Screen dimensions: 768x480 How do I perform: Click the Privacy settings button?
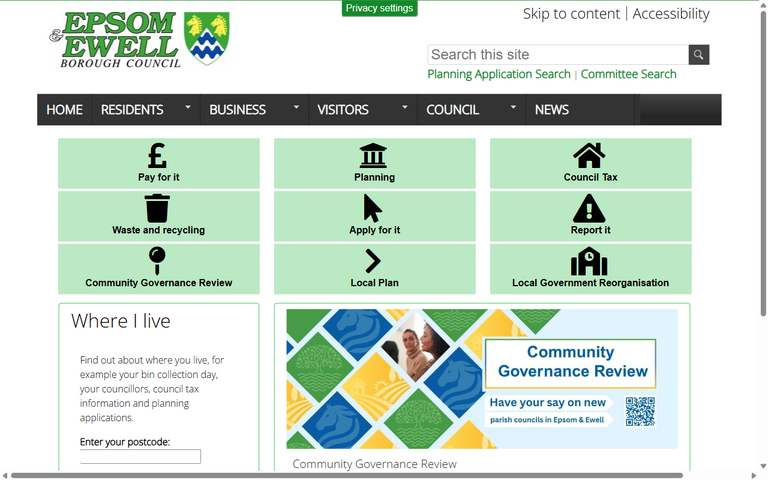(379, 8)
